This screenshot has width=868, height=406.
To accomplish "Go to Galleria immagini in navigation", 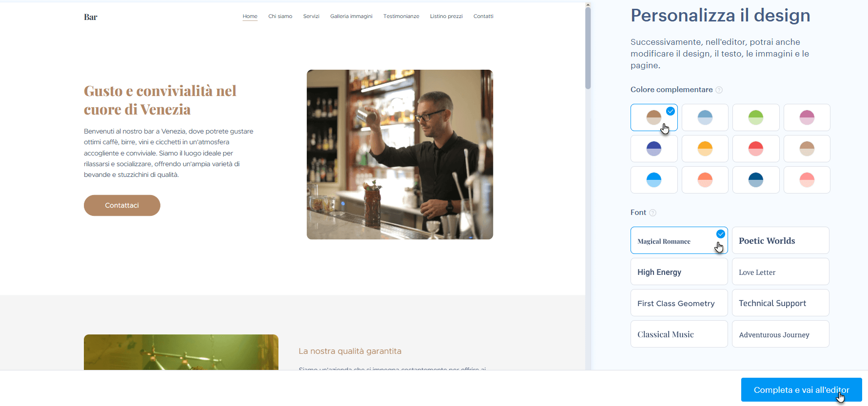I will click(x=351, y=16).
